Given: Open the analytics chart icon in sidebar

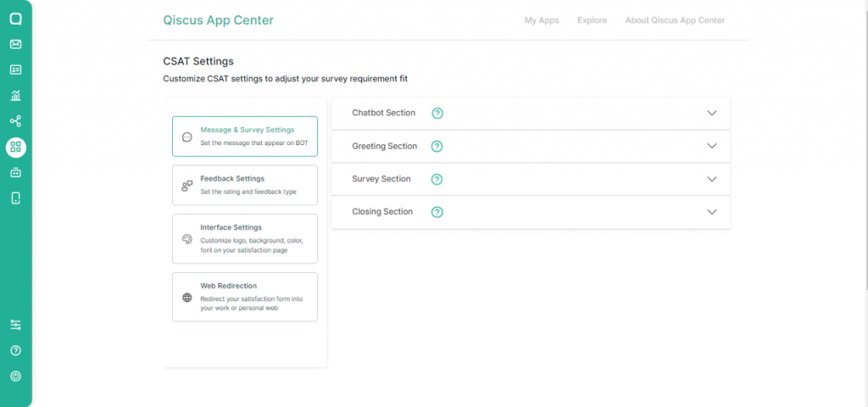Looking at the screenshot, I should pyautogui.click(x=15, y=96).
